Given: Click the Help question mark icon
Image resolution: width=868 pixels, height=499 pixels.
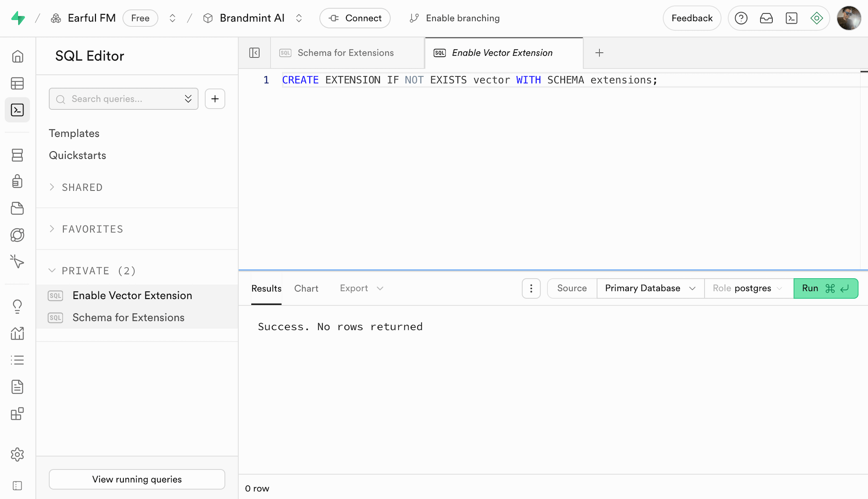Looking at the screenshot, I should (x=741, y=18).
